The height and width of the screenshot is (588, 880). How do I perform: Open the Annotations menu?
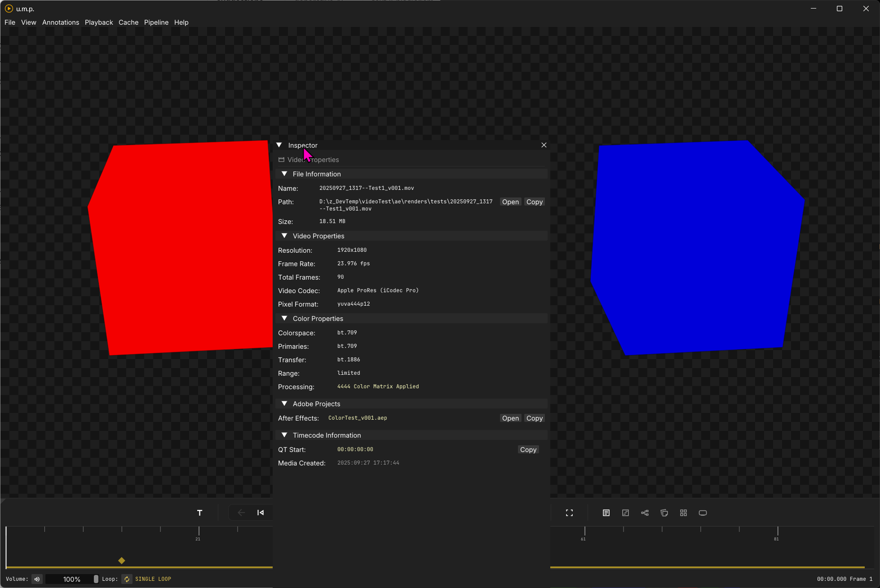point(61,22)
